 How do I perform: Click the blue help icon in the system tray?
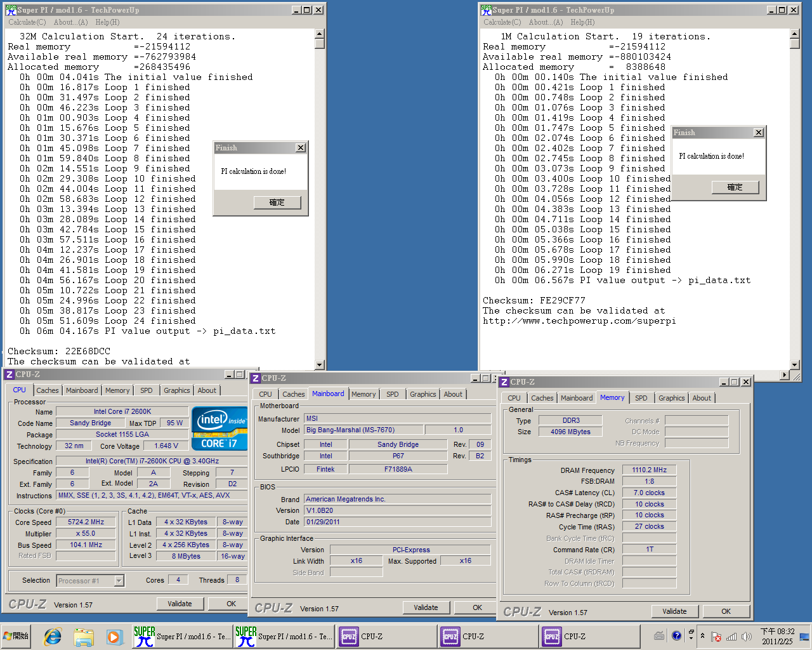coord(676,635)
